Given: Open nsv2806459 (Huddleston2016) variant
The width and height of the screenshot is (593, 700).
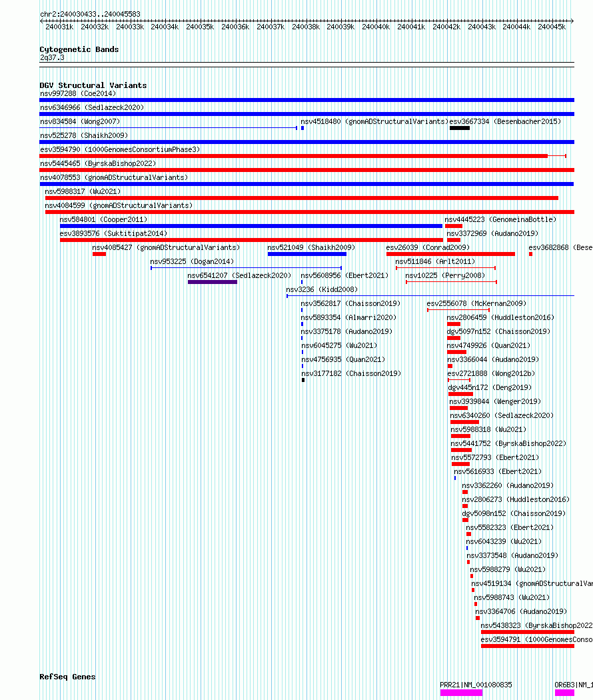Looking at the screenshot, I should click(x=500, y=317).
